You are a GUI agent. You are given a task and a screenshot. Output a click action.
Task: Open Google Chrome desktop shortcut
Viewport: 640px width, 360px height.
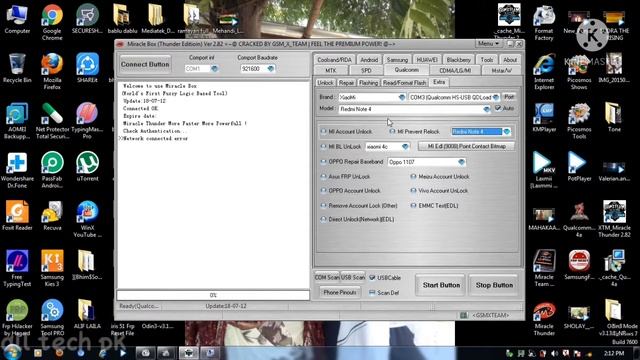(52, 21)
